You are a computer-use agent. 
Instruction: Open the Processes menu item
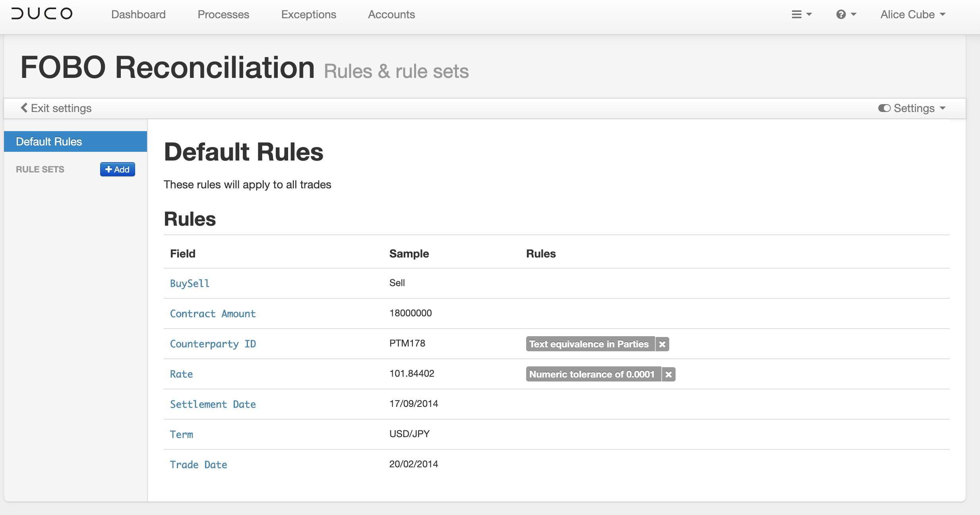coord(223,15)
